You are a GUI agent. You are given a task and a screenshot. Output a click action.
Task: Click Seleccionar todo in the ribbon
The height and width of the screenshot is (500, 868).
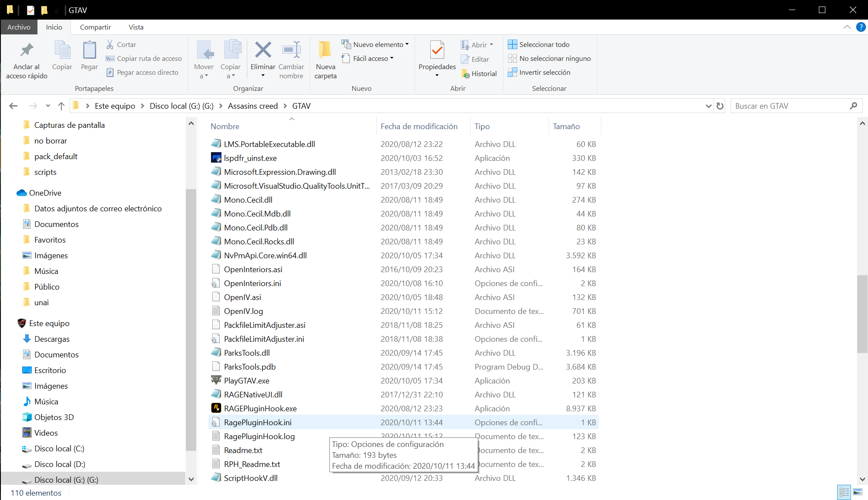(539, 44)
